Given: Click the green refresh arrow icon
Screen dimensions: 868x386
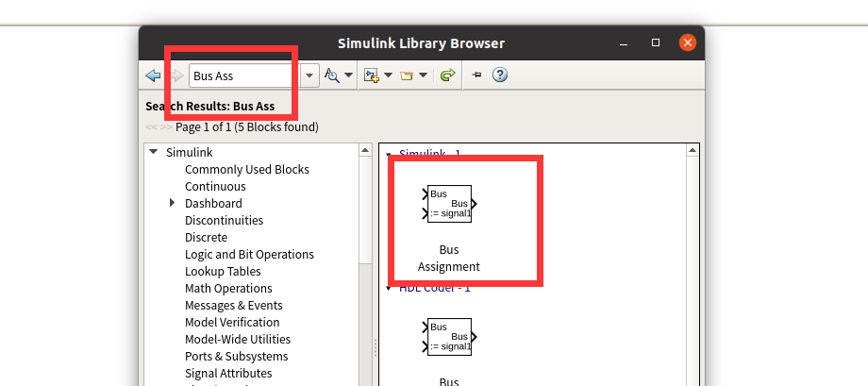Looking at the screenshot, I should [x=448, y=76].
